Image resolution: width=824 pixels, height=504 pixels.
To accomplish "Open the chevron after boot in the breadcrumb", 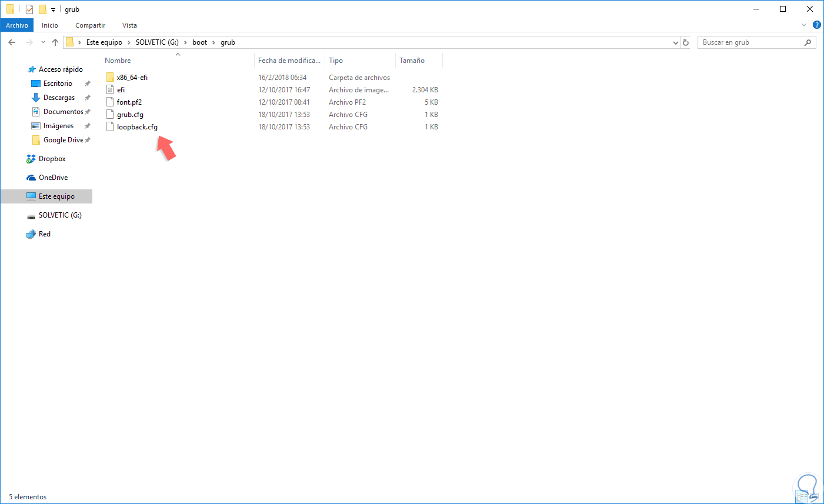I will click(213, 42).
